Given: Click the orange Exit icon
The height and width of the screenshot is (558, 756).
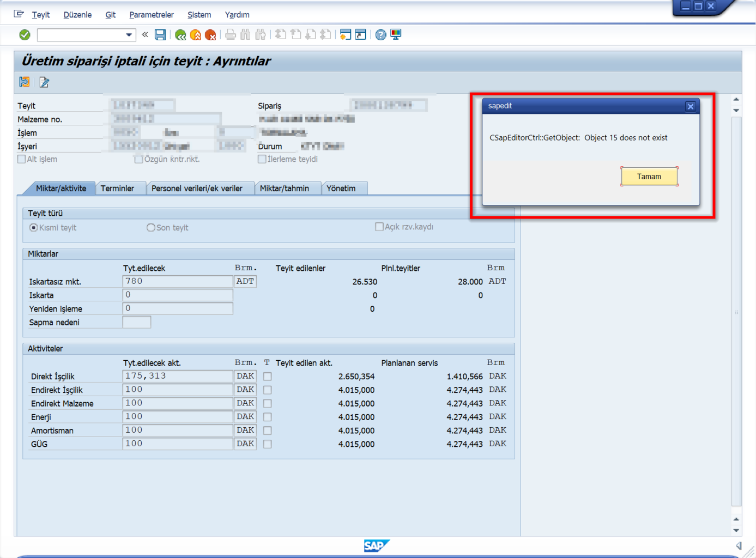Looking at the screenshot, I should click(195, 35).
